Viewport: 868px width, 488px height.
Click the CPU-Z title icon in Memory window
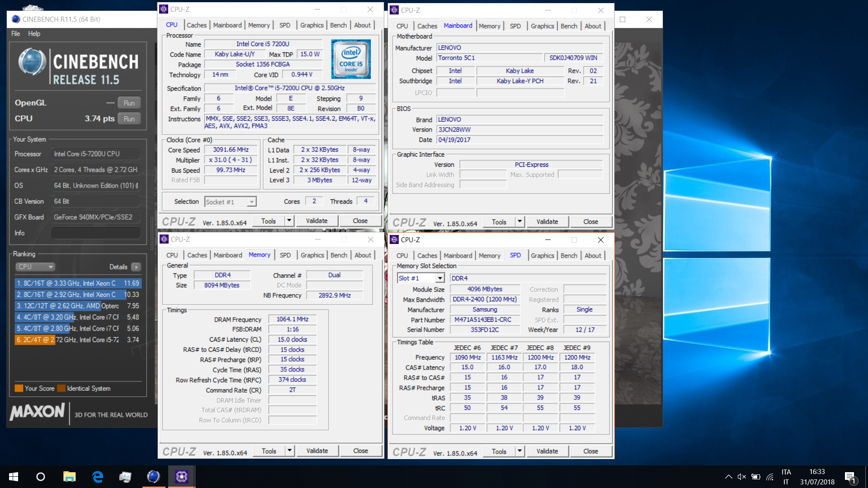164,239
